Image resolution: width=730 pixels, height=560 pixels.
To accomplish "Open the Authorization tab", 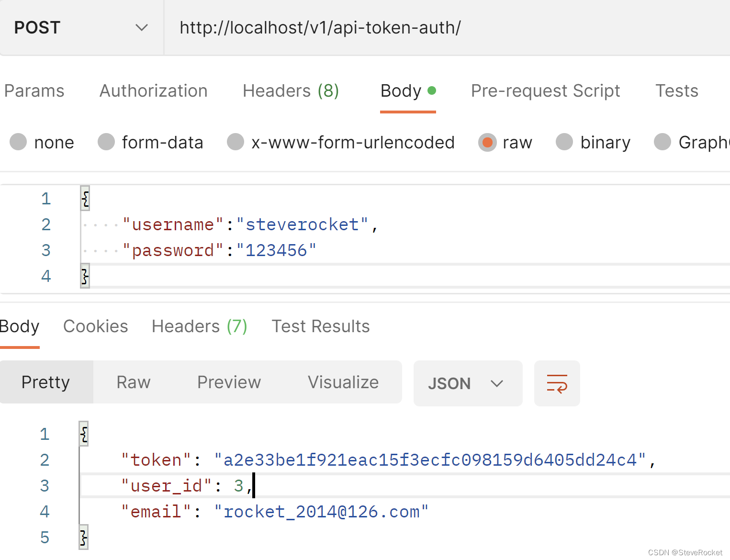I will [x=153, y=91].
